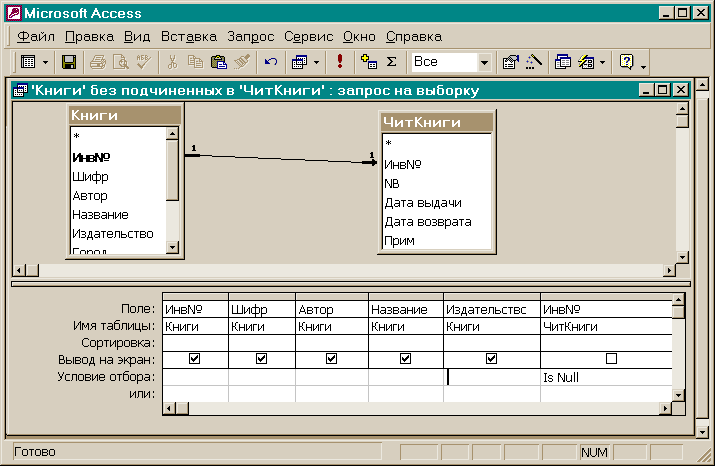Open the Файл menu

pyautogui.click(x=36, y=36)
